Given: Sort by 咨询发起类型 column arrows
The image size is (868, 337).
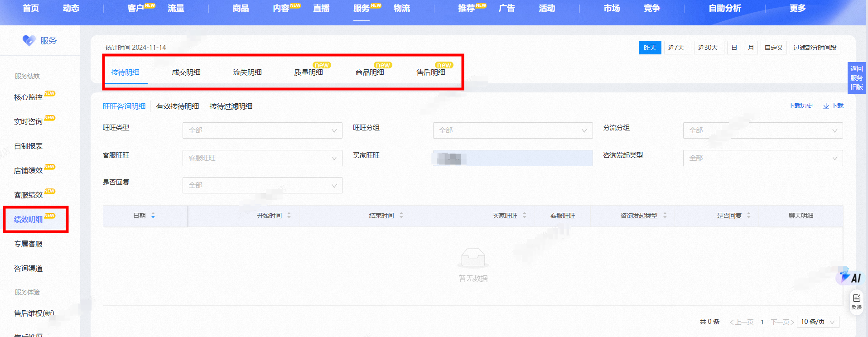Looking at the screenshot, I should coord(665,216).
